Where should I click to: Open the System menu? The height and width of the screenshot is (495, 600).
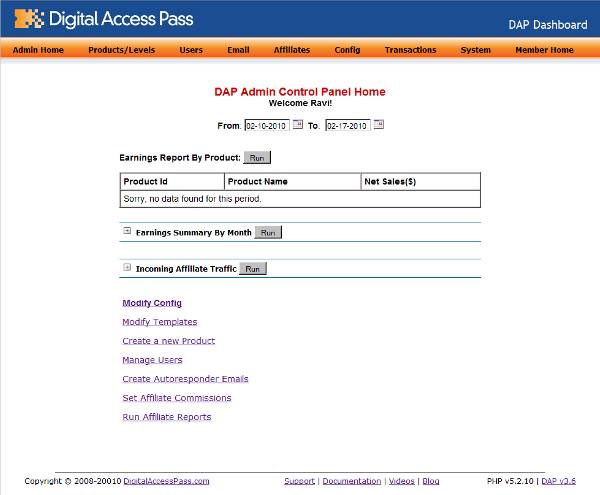coord(476,50)
